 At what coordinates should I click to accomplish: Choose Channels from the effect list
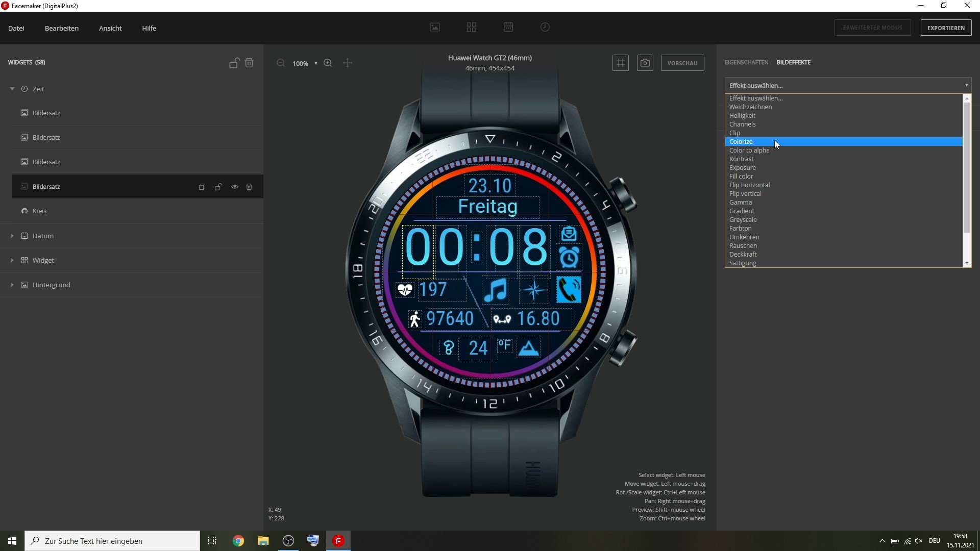pos(844,124)
